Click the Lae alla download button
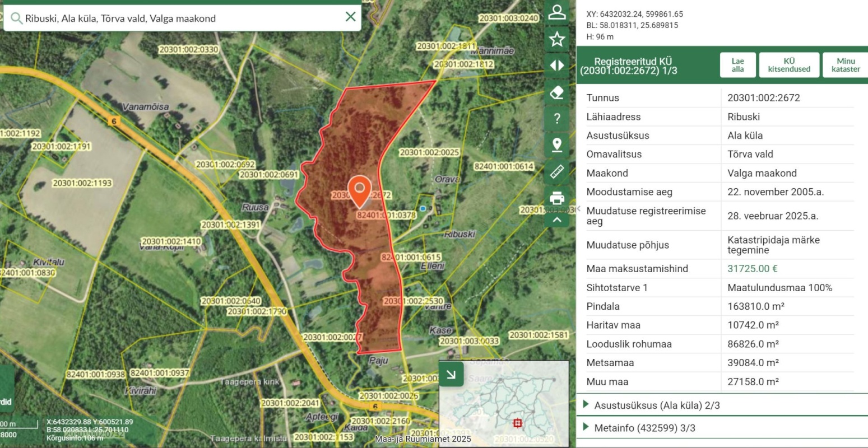This screenshot has height=448, width=868. click(x=737, y=65)
